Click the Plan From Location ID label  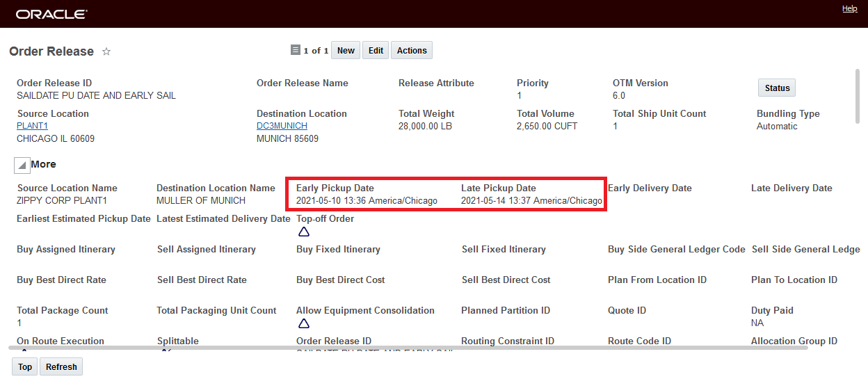click(x=657, y=280)
